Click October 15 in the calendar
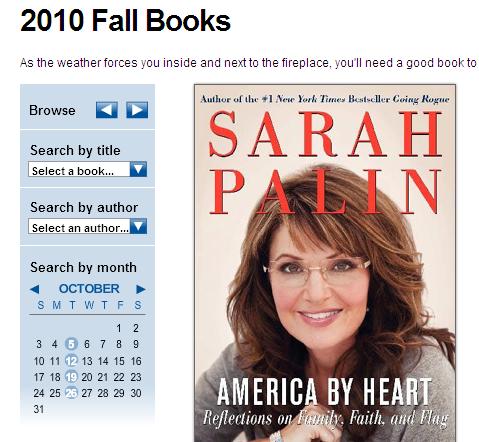The image size is (479, 442). 119,361
